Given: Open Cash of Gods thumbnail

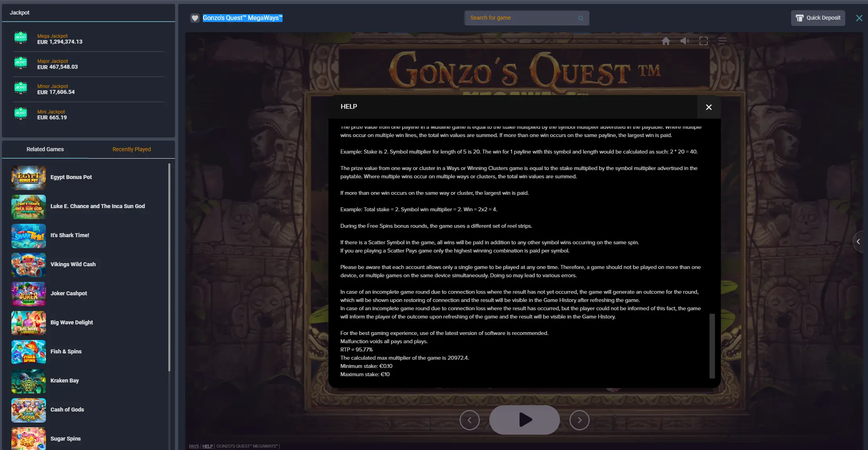Looking at the screenshot, I should (x=29, y=410).
